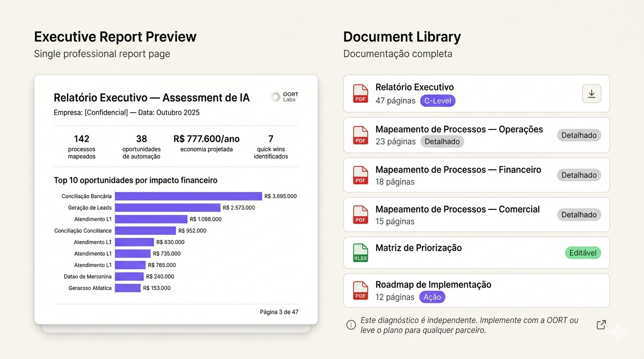Viewport: 644px width, 359px height.
Task: Click the PDF icon for Mapeamento de Processos — Comercial
Action: click(x=360, y=215)
